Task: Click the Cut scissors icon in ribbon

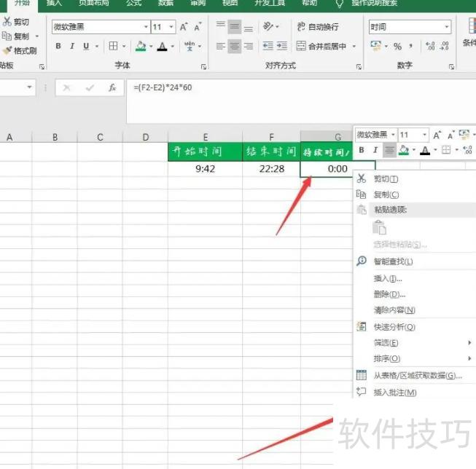Action: coord(7,22)
